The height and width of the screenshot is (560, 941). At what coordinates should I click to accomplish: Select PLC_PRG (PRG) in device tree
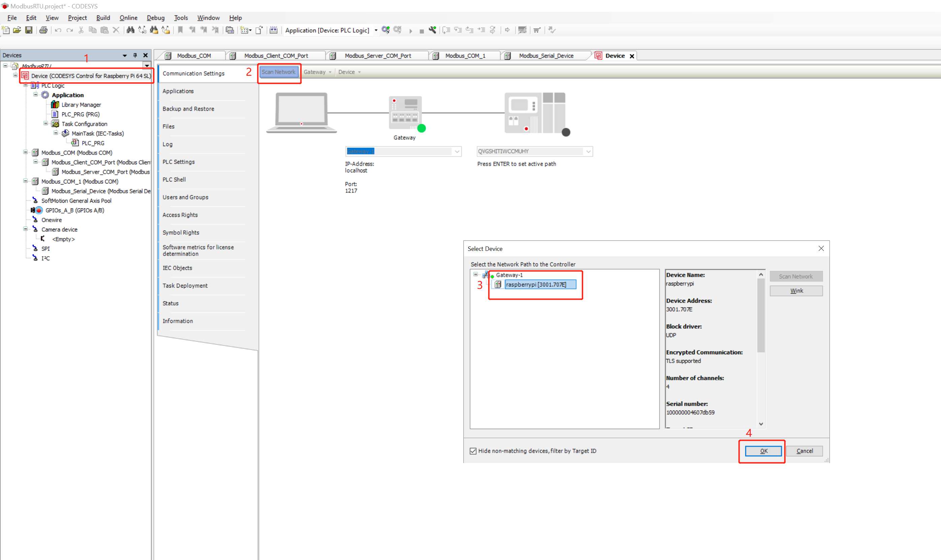(x=80, y=114)
